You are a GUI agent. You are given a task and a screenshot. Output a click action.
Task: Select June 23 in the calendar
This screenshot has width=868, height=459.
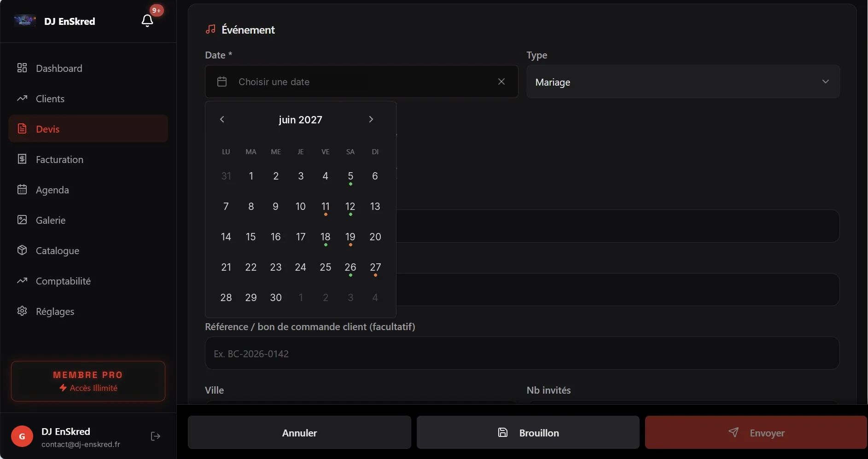276,267
